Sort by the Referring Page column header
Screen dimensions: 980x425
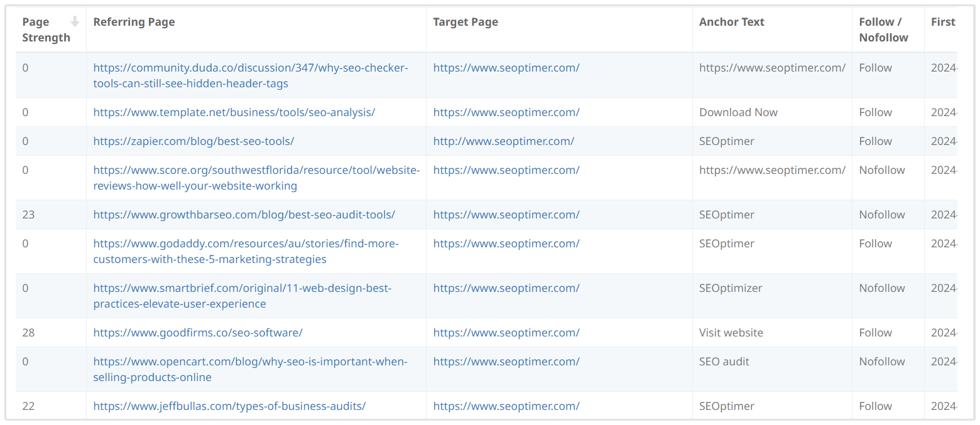click(x=134, y=22)
